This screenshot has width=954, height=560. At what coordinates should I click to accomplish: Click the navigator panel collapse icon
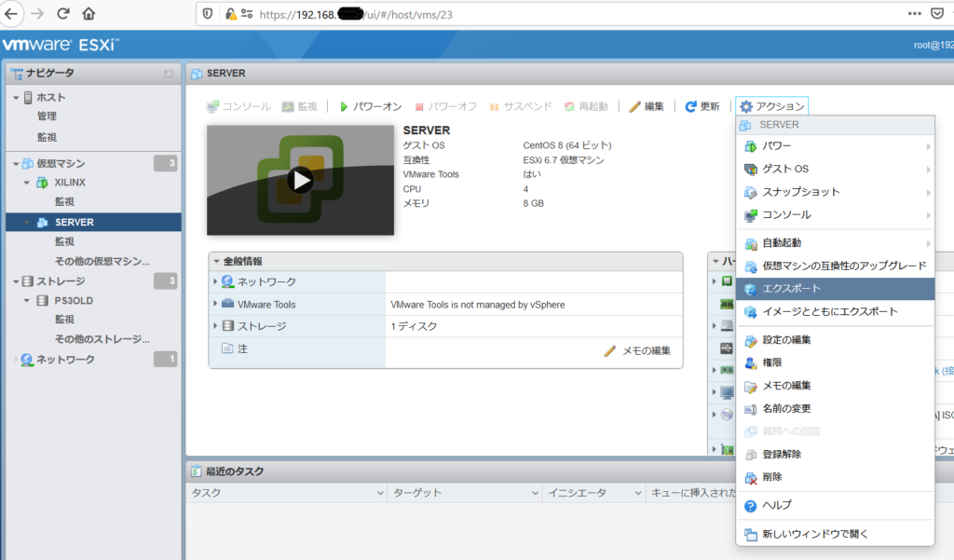169,73
